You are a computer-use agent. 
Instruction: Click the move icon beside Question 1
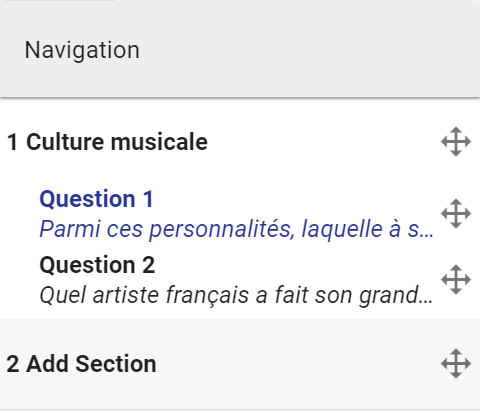point(456,214)
